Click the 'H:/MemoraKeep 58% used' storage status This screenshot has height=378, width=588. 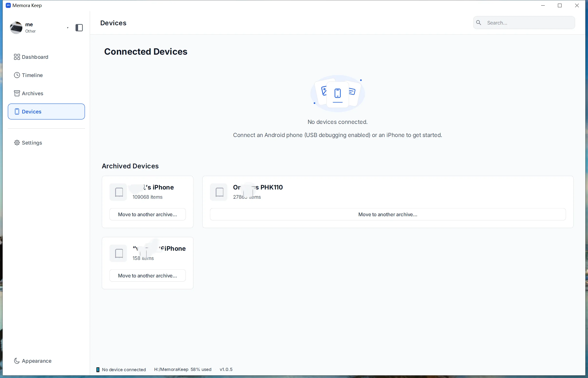point(183,369)
